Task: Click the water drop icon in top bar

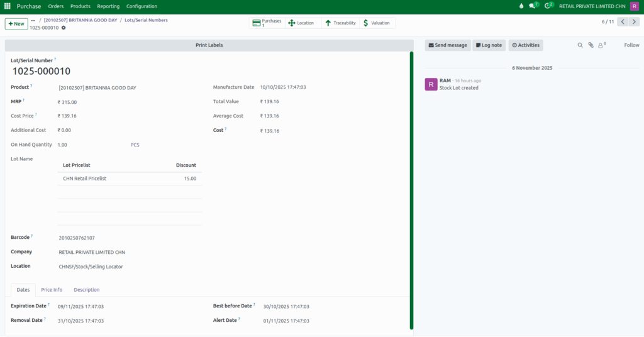Action: tap(521, 6)
